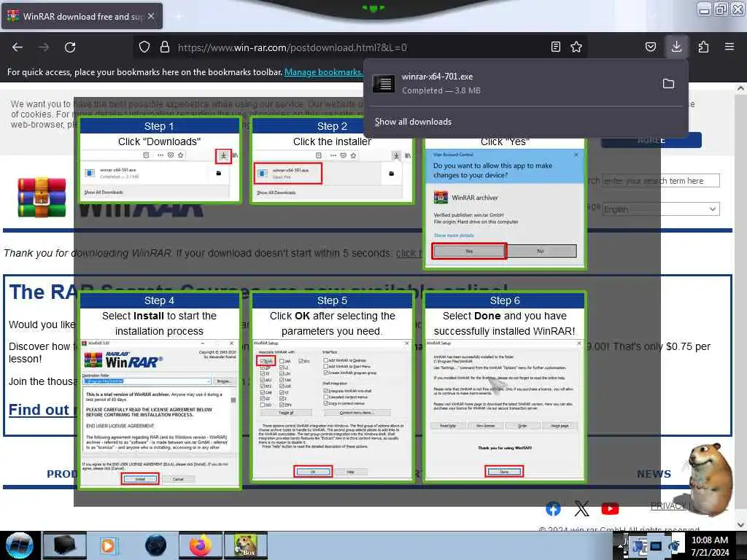Open the PRIVACY footer link
The width and height of the screenshot is (747, 560).
pos(670,506)
